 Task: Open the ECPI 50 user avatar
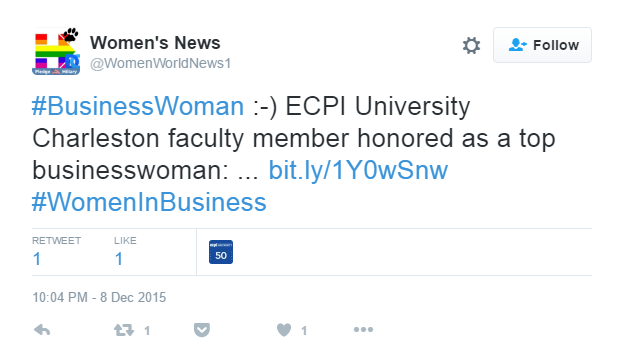point(221,252)
